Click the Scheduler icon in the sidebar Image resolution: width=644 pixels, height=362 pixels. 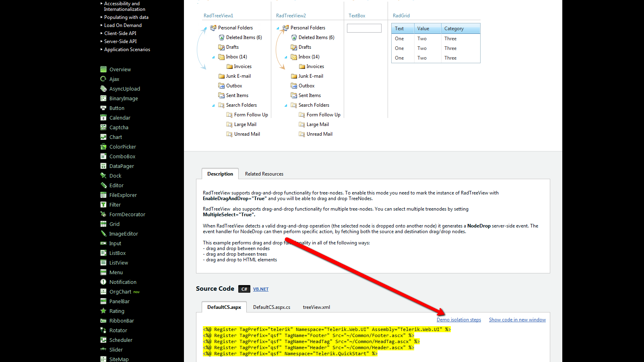tap(103, 340)
